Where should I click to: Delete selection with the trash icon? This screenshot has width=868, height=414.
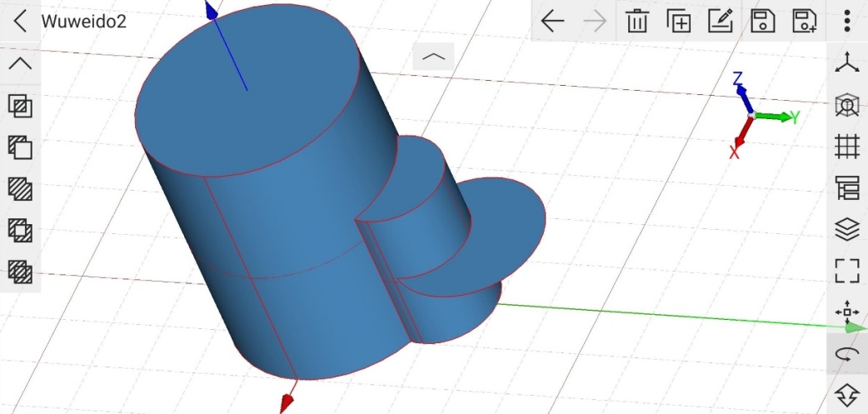point(637,21)
